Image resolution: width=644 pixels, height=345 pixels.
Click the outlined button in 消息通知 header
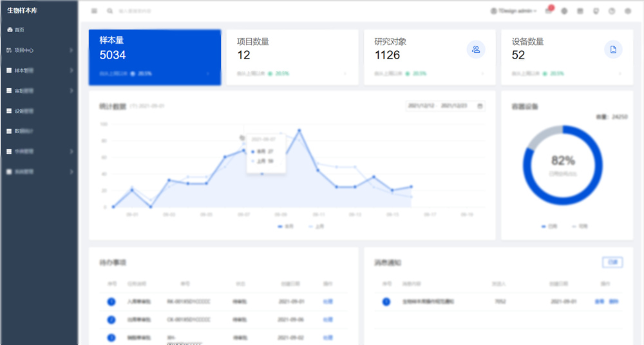tap(612, 262)
